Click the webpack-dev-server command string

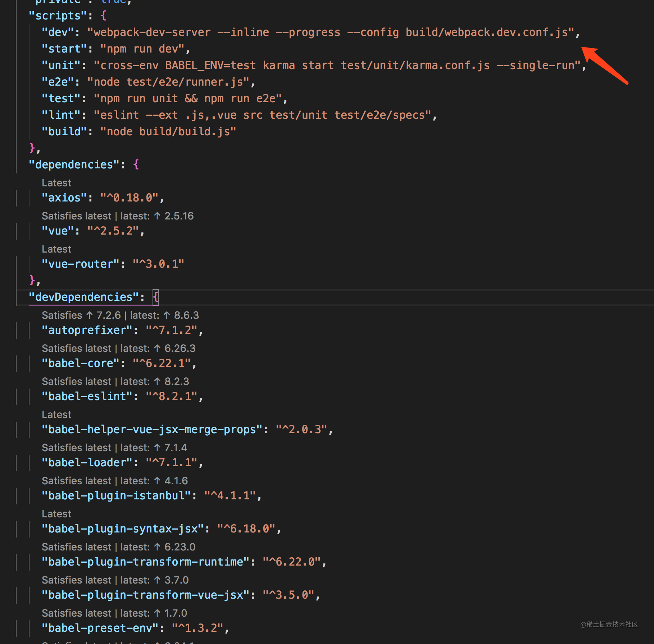pos(331,32)
